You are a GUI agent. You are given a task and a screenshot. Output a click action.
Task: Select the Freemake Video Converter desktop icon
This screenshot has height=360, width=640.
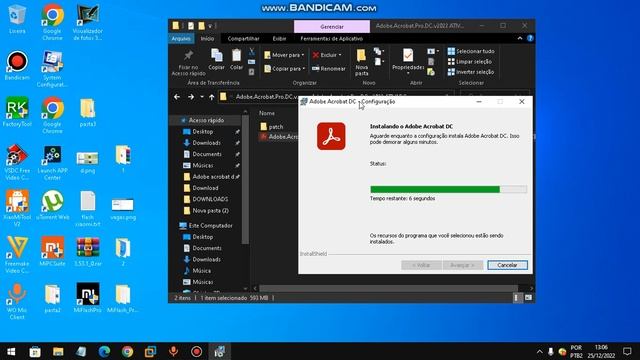pyautogui.click(x=17, y=255)
